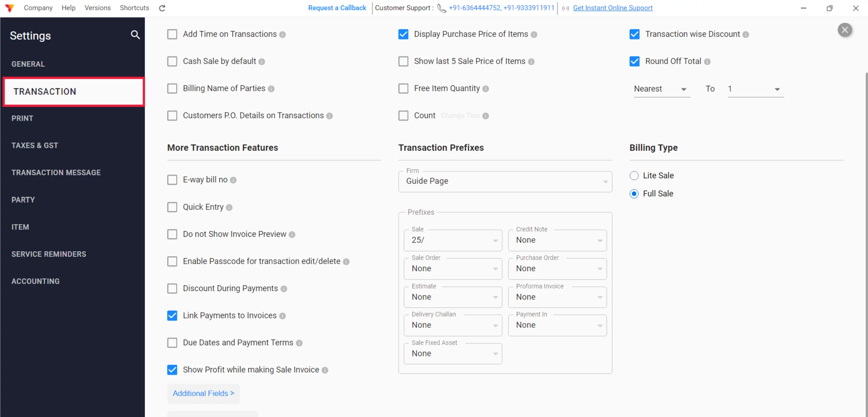Open the Sale Order prefix dropdown
868x417 pixels.
tap(453, 269)
